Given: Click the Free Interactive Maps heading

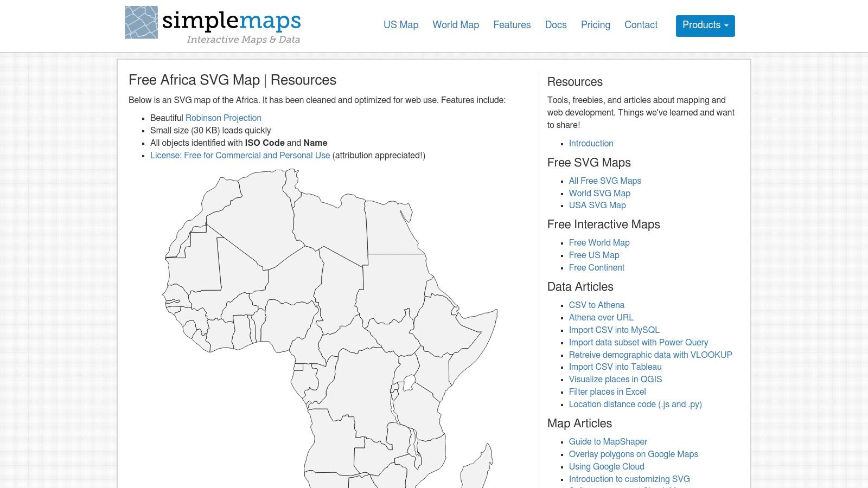Looking at the screenshot, I should click(x=604, y=224).
